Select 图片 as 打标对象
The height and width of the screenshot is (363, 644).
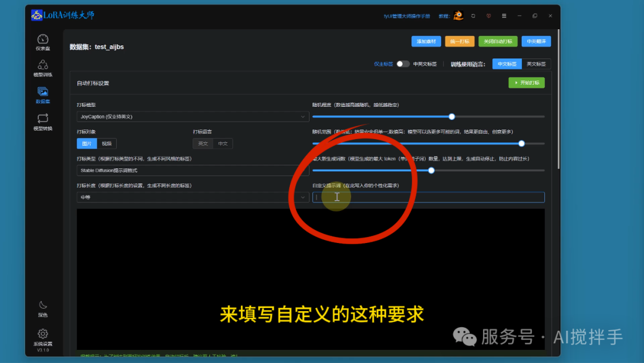(86, 143)
